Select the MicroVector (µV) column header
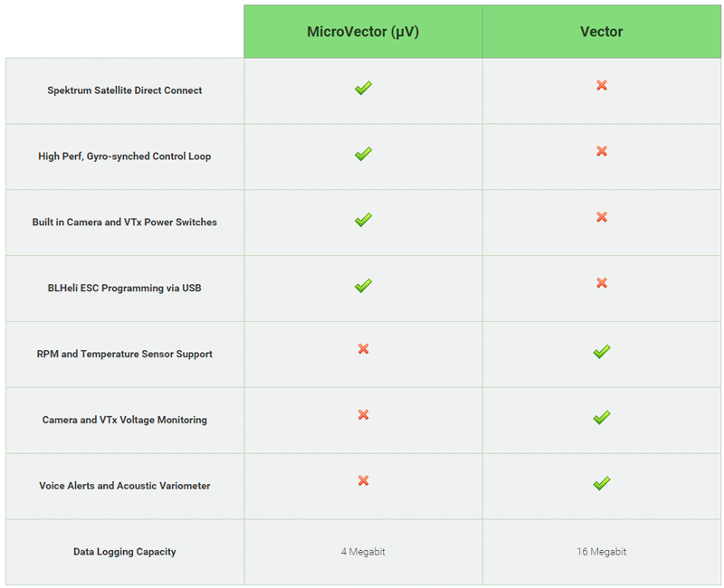 point(364,32)
